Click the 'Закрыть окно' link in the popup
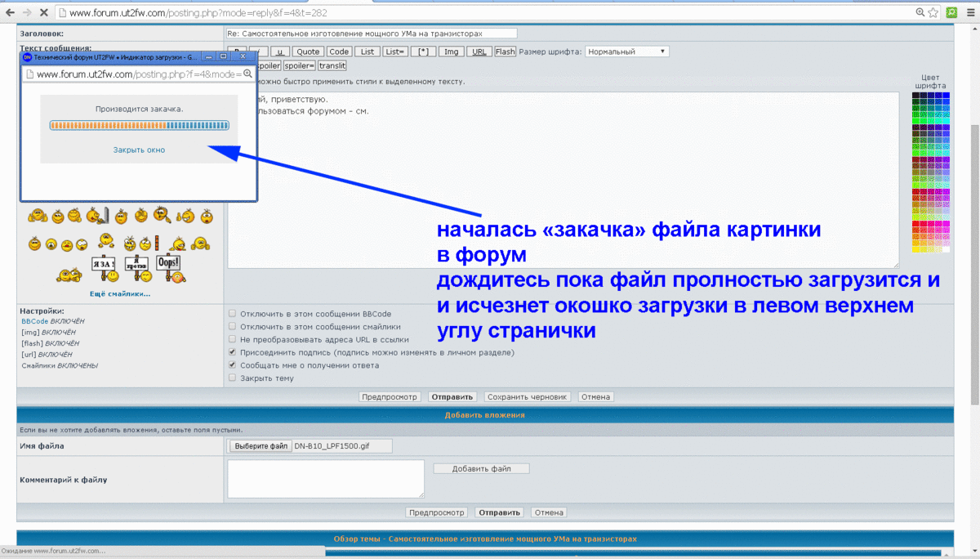Viewport: 980px width, 559px height. point(139,150)
